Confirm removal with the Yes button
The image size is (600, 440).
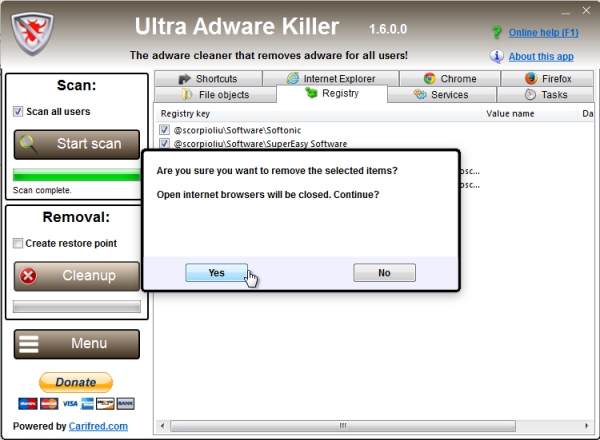(217, 273)
